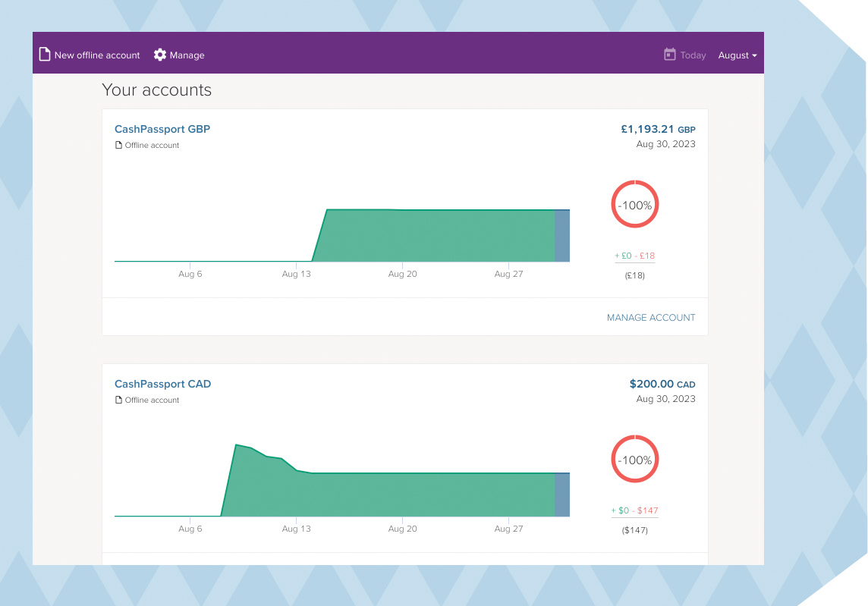The image size is (868, 606).
Task: Click offline account file icon under CashPassport GBP
Action: coord(118,146)
